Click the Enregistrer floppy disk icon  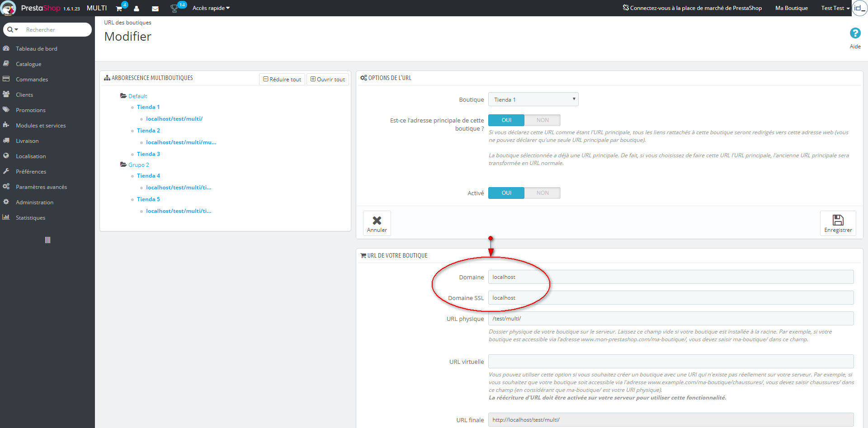[838, 220]
